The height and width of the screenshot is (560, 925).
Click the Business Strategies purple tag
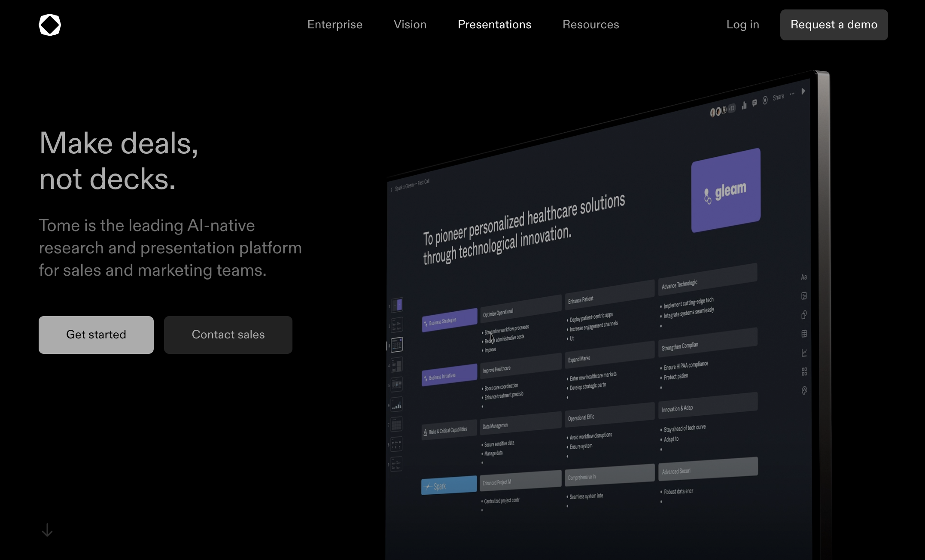coord(449,320)
